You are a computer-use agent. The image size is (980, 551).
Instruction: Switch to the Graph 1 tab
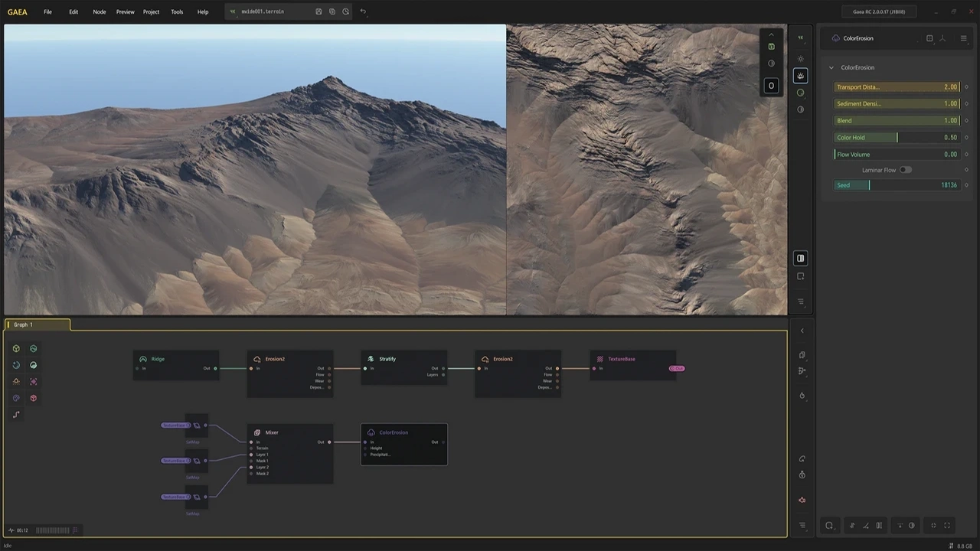tap(23, 324)
